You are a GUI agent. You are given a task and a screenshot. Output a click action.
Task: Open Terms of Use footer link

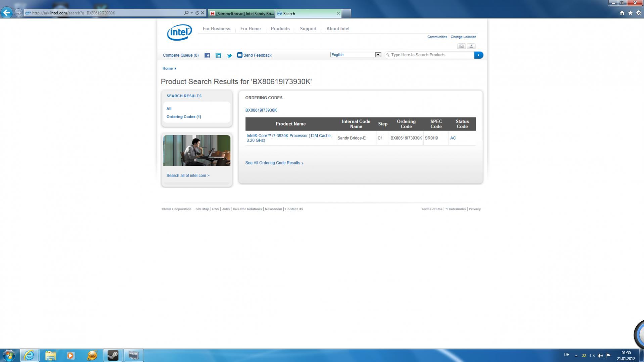(432, 209)
